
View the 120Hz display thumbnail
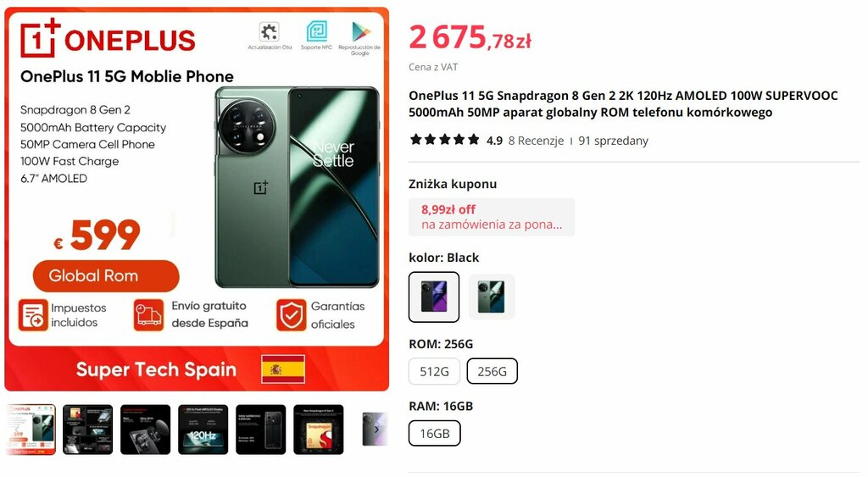coord(203,430)
